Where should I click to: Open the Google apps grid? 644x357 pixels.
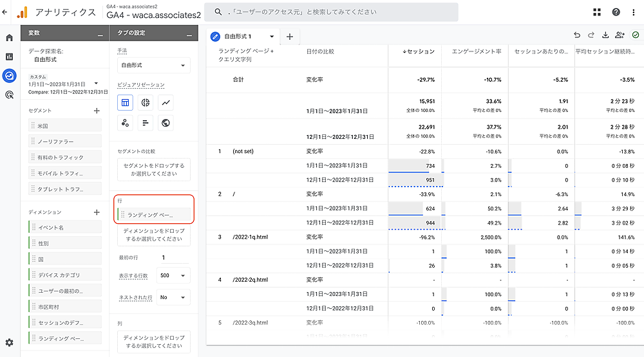tap(597, 12)
